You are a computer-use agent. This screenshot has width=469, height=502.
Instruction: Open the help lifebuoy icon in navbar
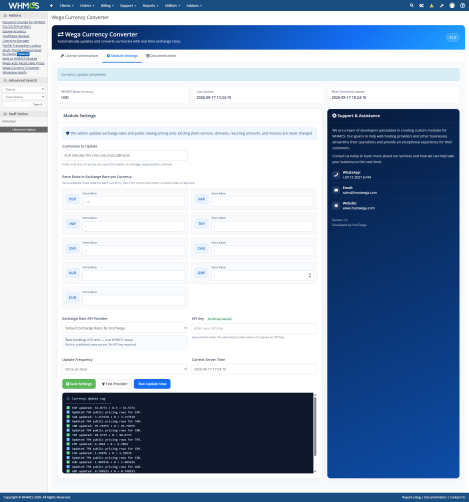pyautogui.click(x=462, y=6)
